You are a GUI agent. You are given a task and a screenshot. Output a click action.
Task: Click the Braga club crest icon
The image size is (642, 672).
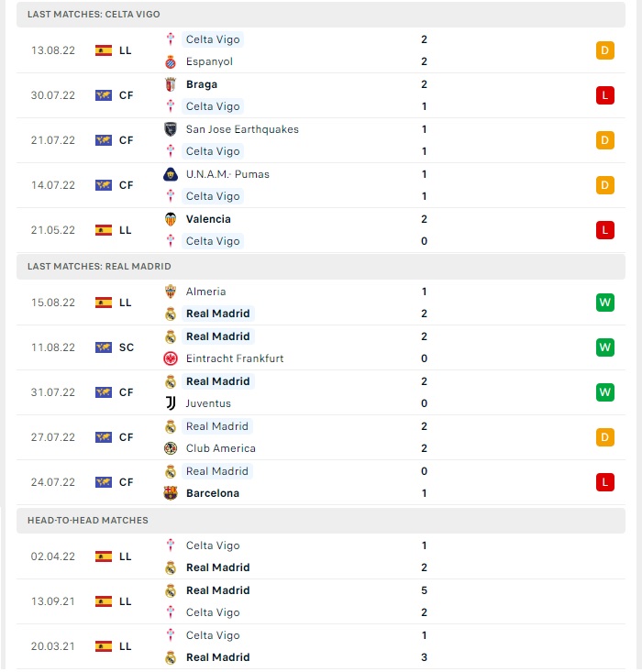pyautogui.click(x=171, y=84)
